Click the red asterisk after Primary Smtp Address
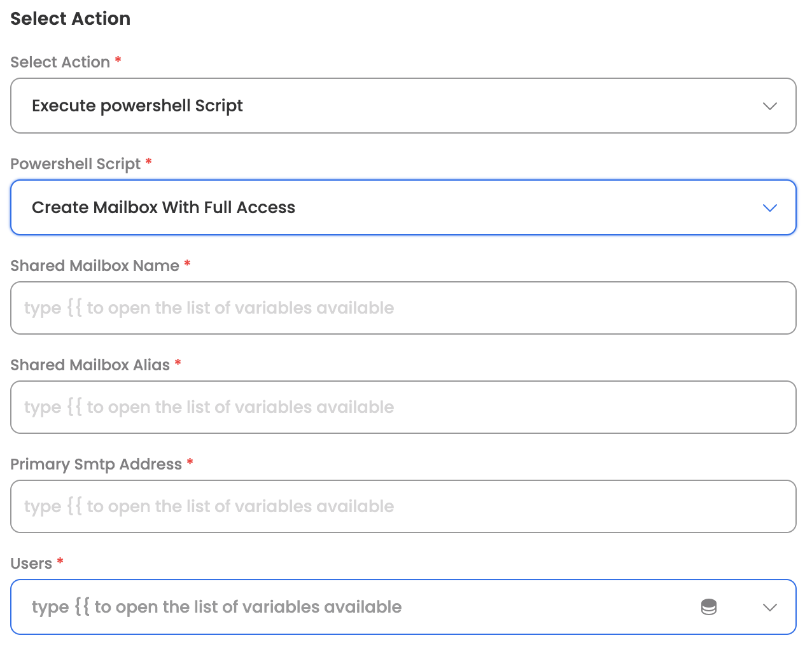Viewport: 812px width, 654px height. click(x=190, y=462)
